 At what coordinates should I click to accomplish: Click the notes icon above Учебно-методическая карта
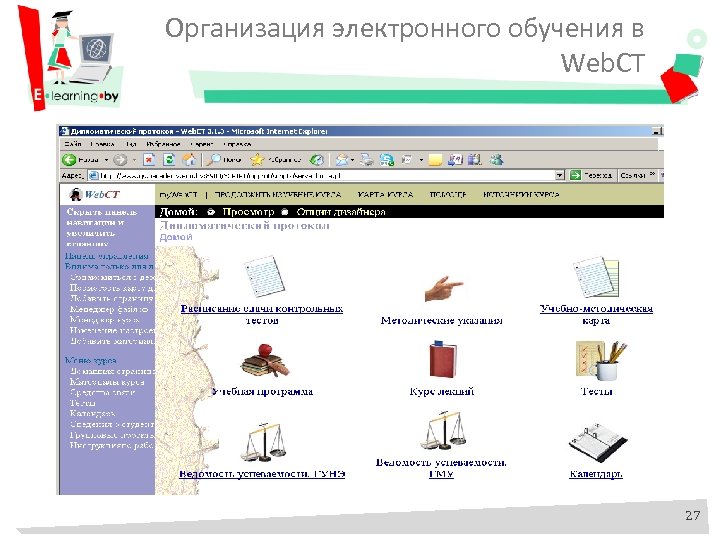596,277
